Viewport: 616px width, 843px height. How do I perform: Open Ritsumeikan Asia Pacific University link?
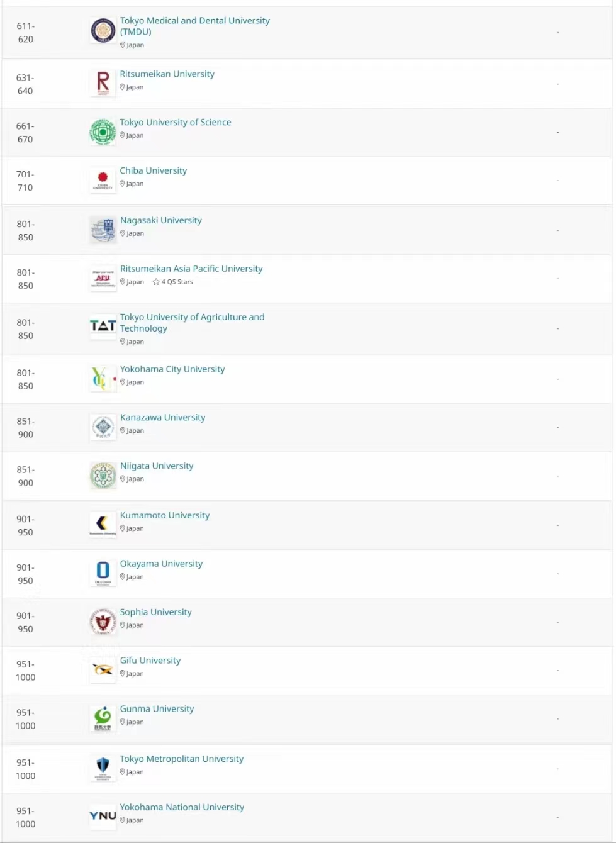pyautogui.click(x=191, y=269)
